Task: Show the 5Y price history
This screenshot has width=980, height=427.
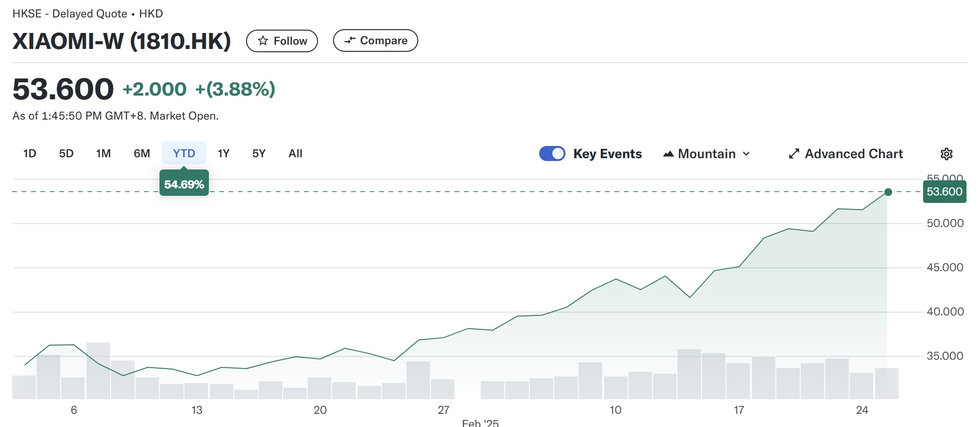Action: coord(259,153)
